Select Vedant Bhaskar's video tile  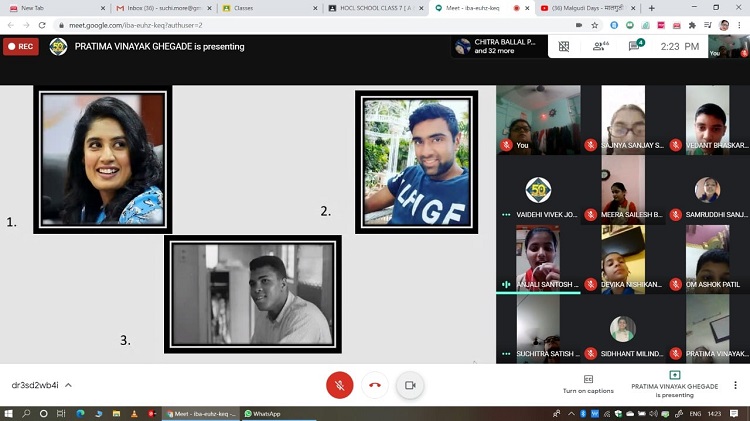coord(717,120)
